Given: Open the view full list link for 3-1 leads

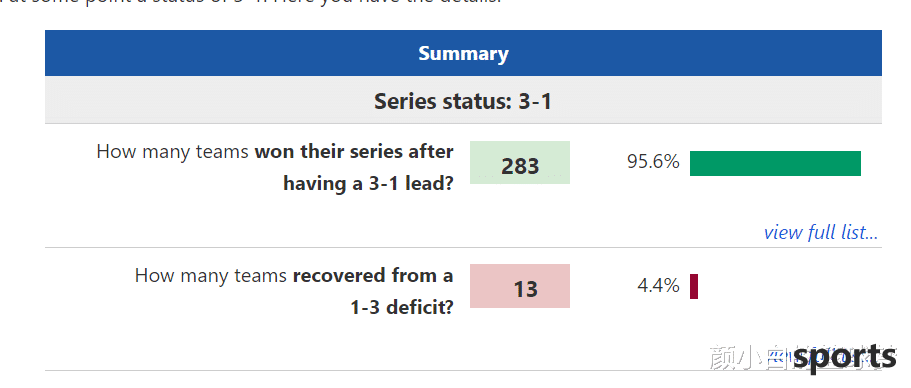Looking at the screenshot, I should 820,232.
